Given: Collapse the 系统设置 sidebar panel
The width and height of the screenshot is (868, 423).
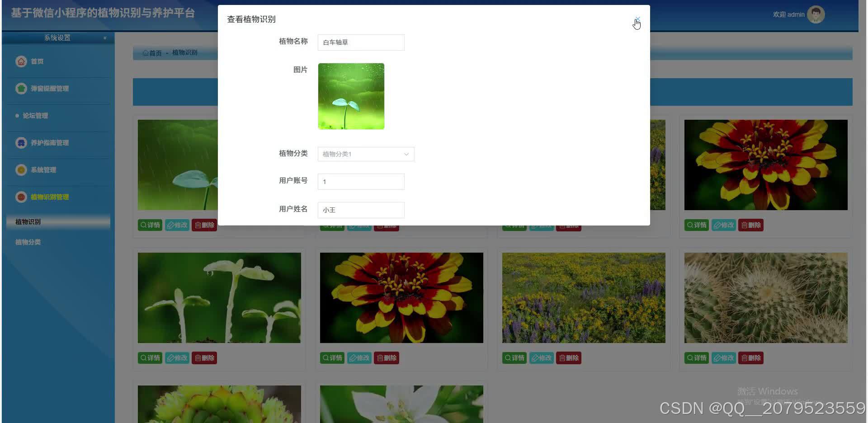Looking at the screenshot, I should [105, 38].
